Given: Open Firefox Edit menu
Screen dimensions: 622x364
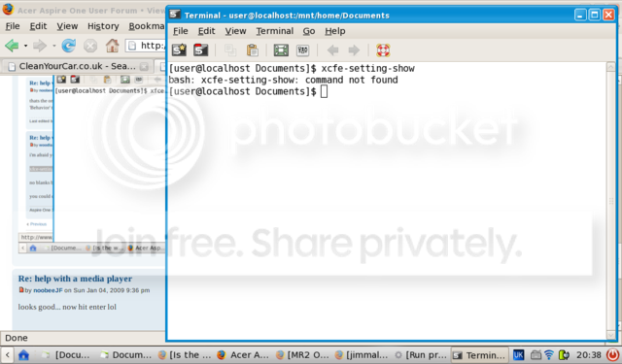Looking at the screenshot, I should pyautogui.click(x=38, y=26).
